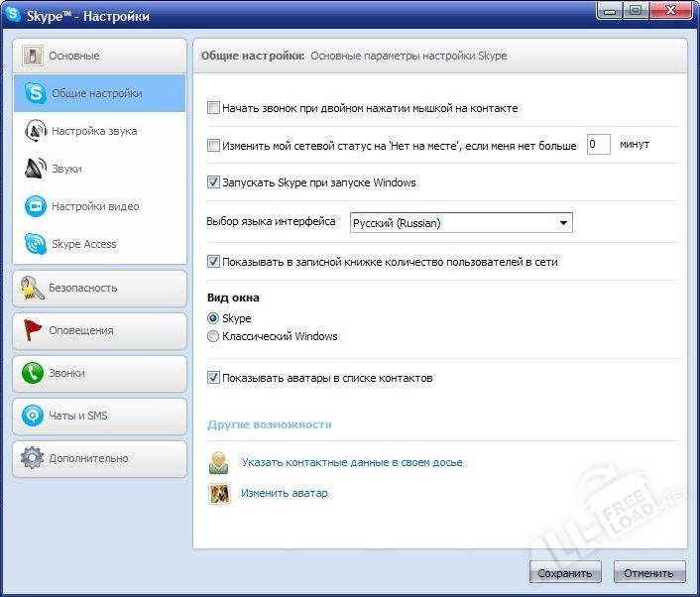Click the video settings camera icon
Screen dimensions: 700x597
pyautogui.click(x=36, y=206)
